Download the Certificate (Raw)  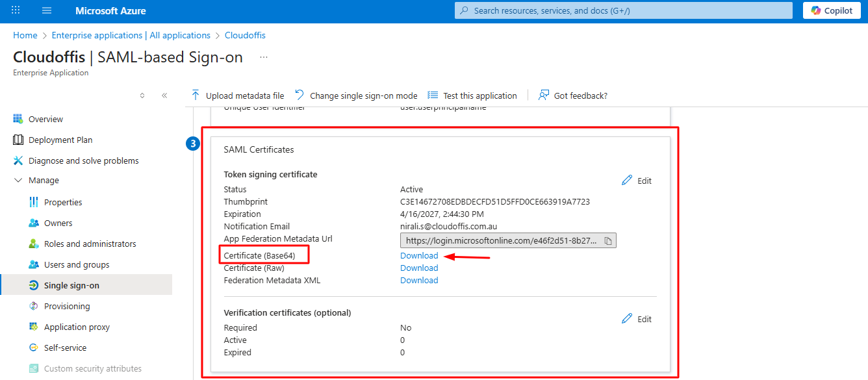(419, 268)
